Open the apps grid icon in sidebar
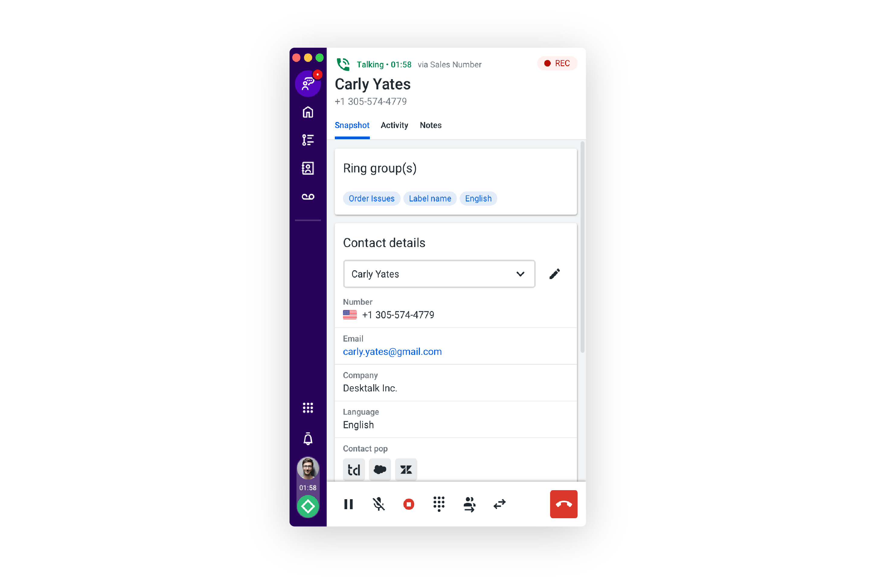This screenshot has width=881, height=588. (x=308, y=408)
